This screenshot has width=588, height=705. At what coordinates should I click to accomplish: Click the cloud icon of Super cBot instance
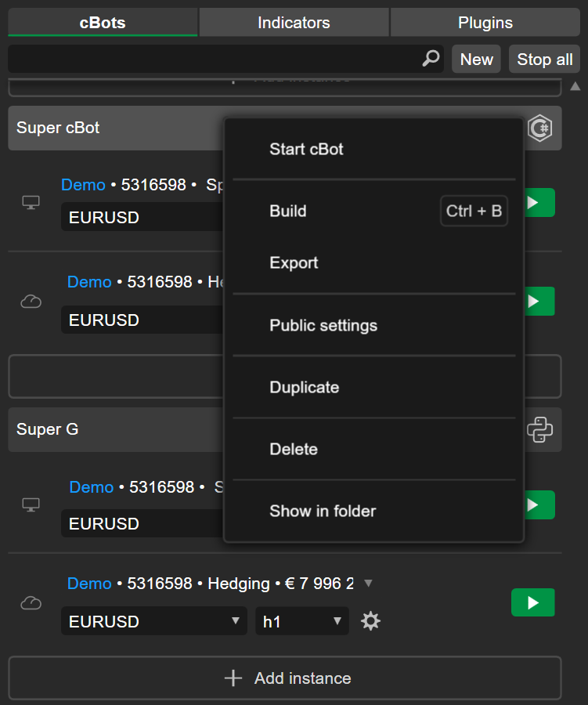pyautogui.click(x=31, y=302)
